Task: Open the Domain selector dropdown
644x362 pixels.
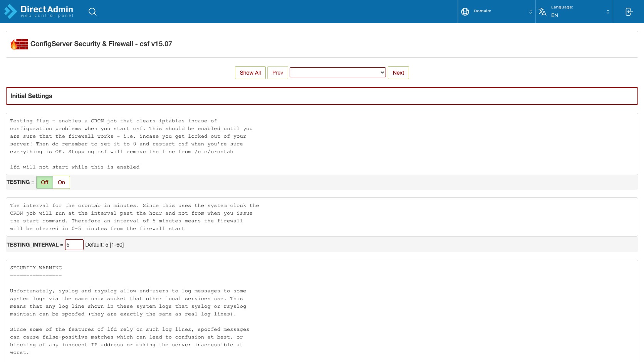Action: [x=497, y=12]
